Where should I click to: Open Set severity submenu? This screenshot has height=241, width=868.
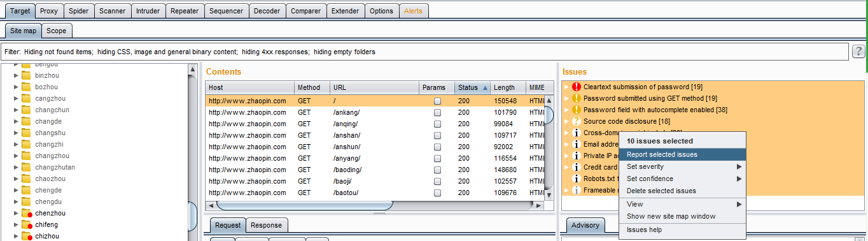tap(682, 166)
